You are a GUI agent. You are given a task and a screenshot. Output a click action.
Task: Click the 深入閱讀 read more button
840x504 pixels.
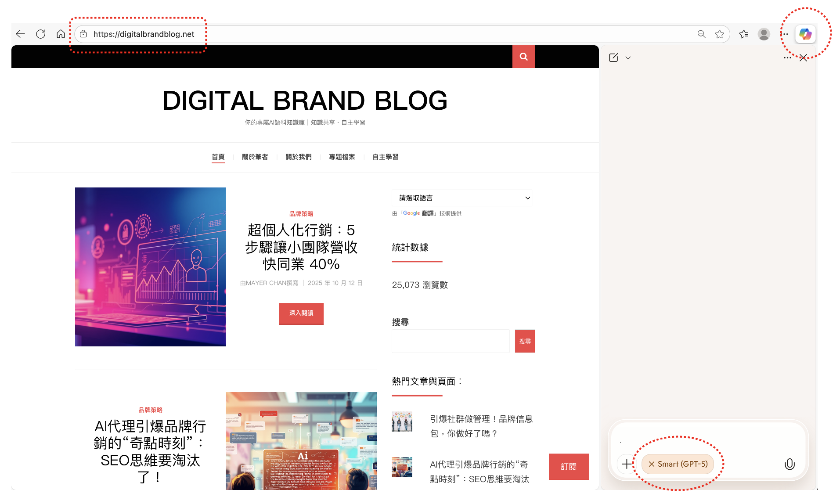[x=301, y=313]
